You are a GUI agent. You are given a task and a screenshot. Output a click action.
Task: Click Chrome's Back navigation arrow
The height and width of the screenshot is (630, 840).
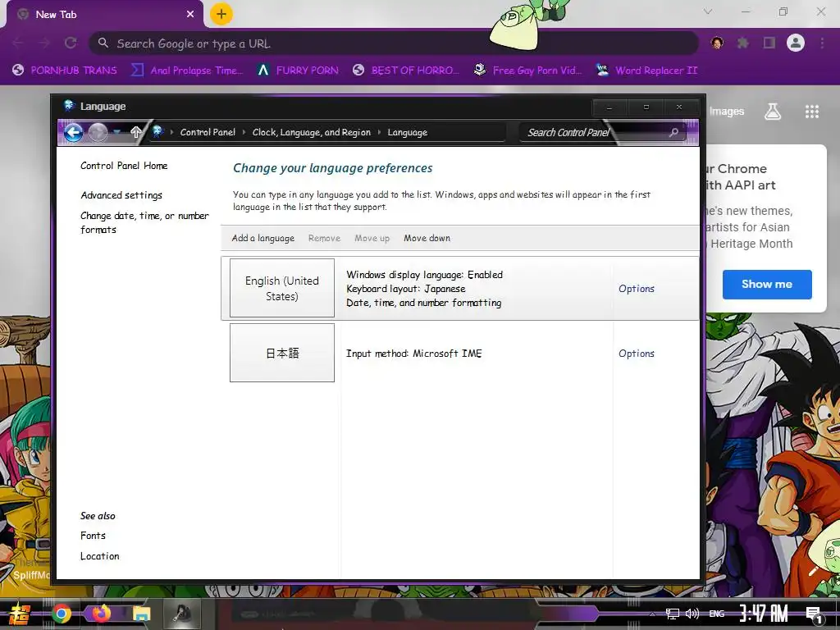[x=18, y=43]
